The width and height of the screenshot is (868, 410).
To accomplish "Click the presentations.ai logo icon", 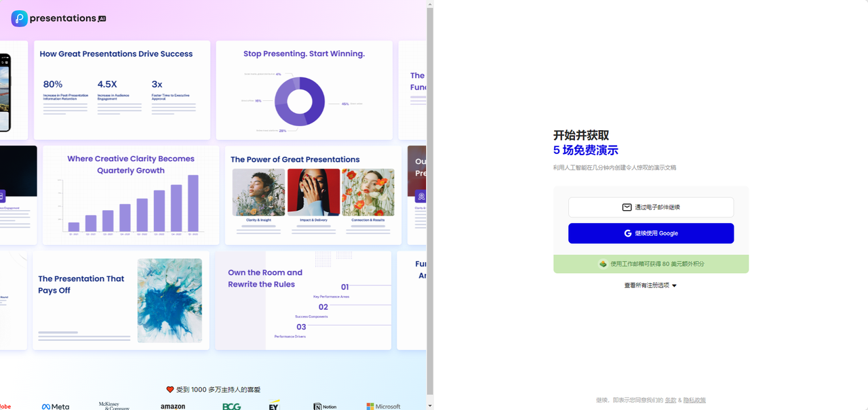I will pos(20,18).
